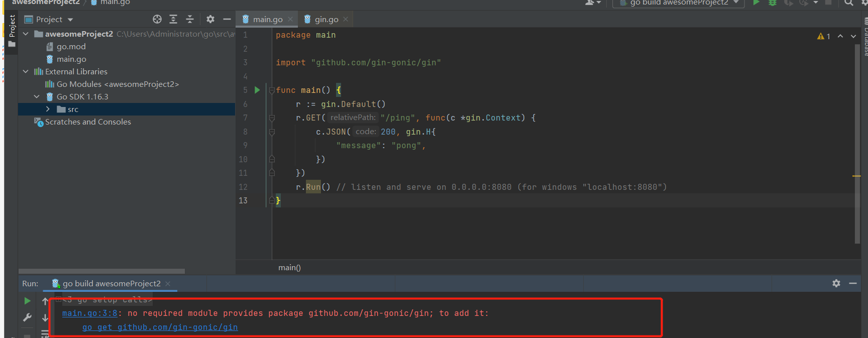Hide the Run tool window
This screenshot has height=338, width=868.
pyautogui.click(x=853, y=283)
